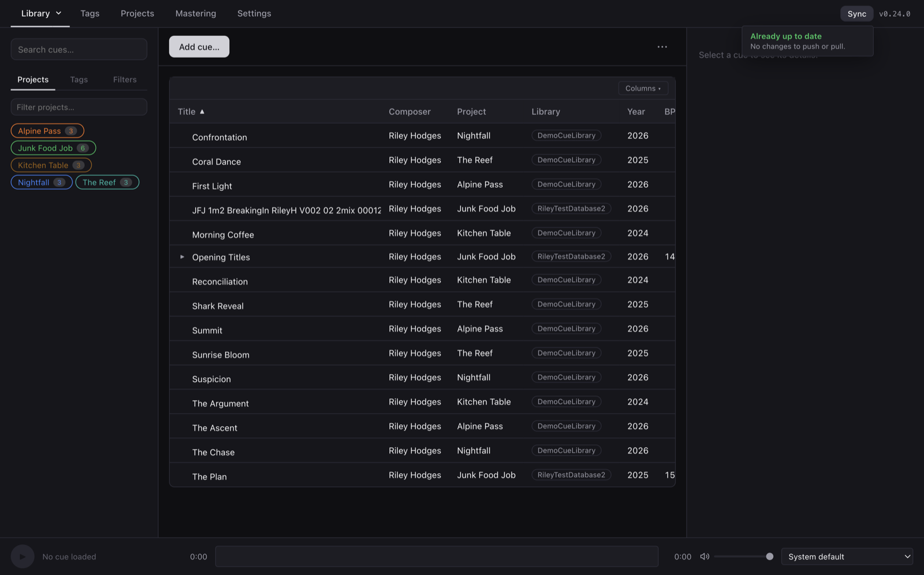Select the Shark Reveal cue

pos(422,304)
